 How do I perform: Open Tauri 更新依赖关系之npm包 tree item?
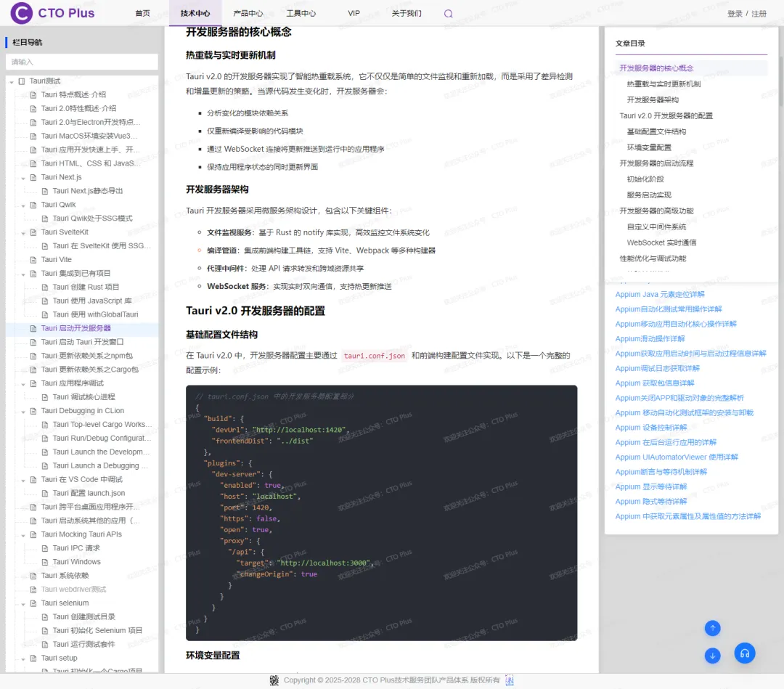pyautogui.click(x=86, y=356)
